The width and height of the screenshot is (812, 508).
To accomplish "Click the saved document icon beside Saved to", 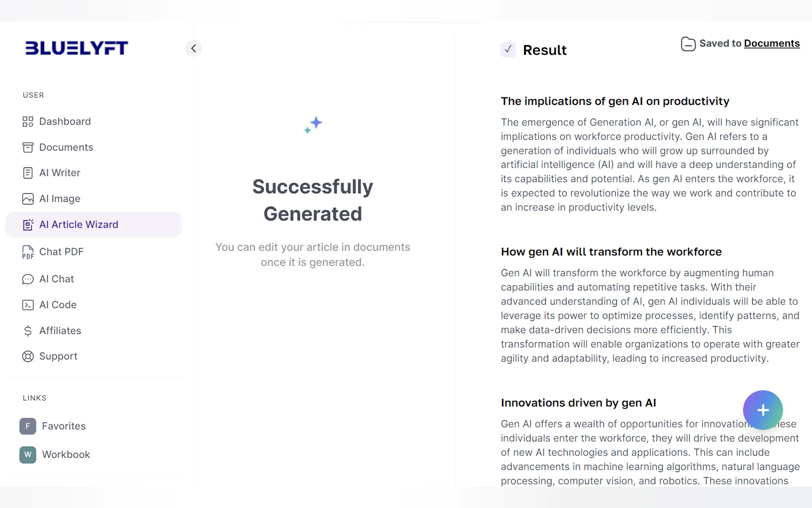I will pos(688,44).
